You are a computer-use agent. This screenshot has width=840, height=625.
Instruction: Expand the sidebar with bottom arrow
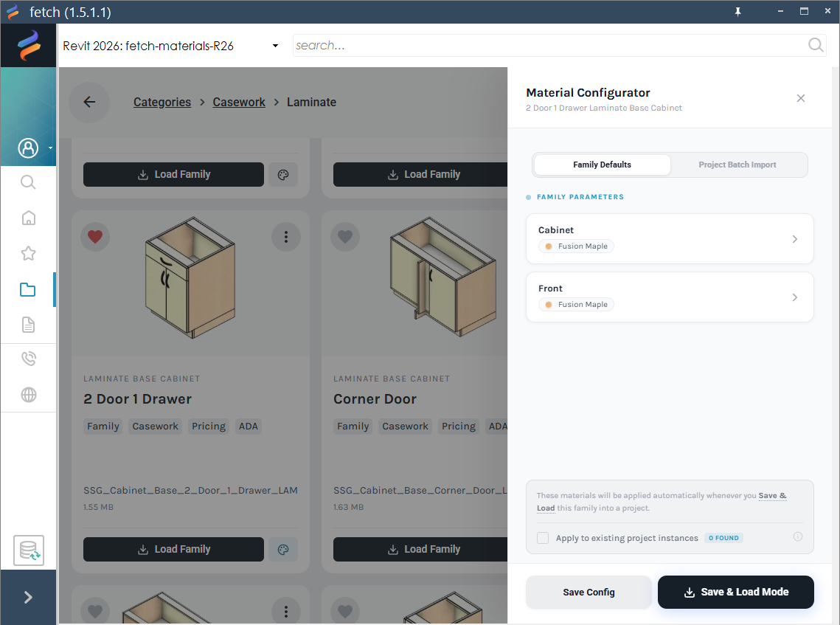(28, 597)
